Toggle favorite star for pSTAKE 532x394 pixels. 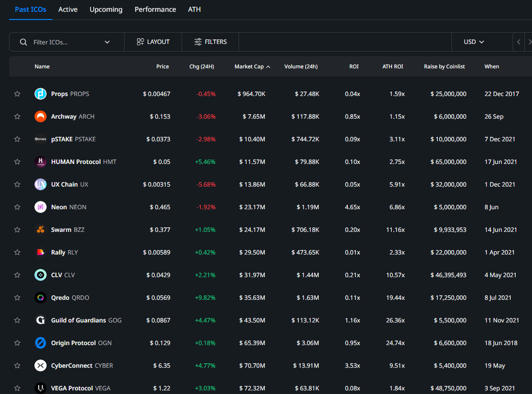(x=17, y=139)
